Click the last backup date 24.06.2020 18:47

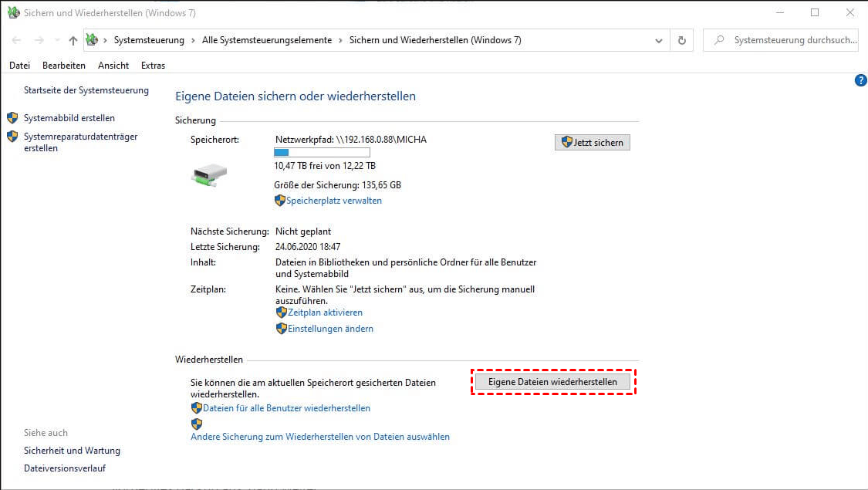(308, 247)
